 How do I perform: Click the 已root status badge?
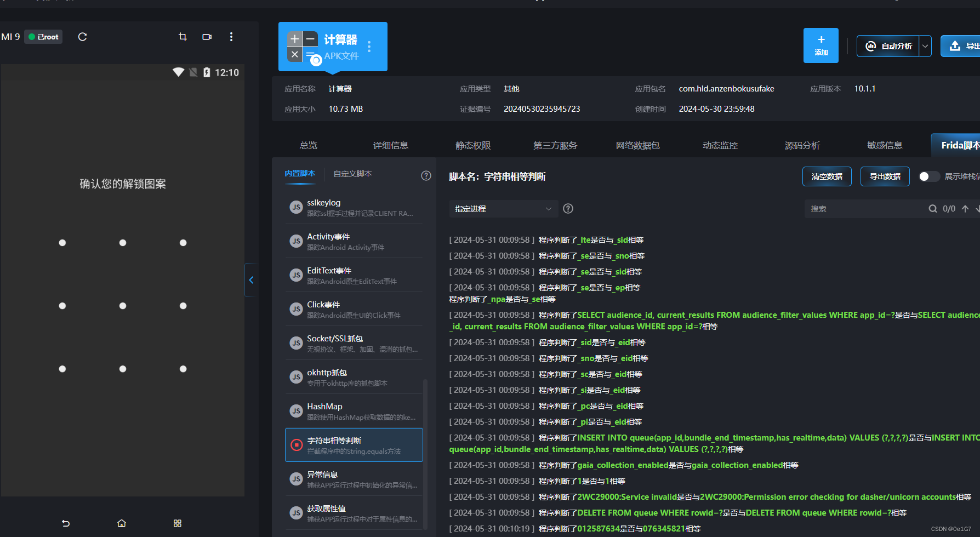(43, 37)
